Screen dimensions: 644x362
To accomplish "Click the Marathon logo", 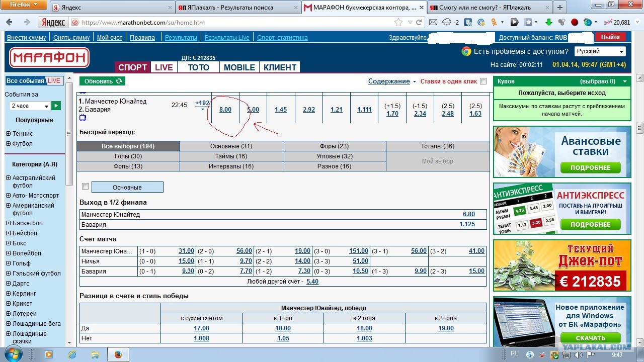I will 49,58.
